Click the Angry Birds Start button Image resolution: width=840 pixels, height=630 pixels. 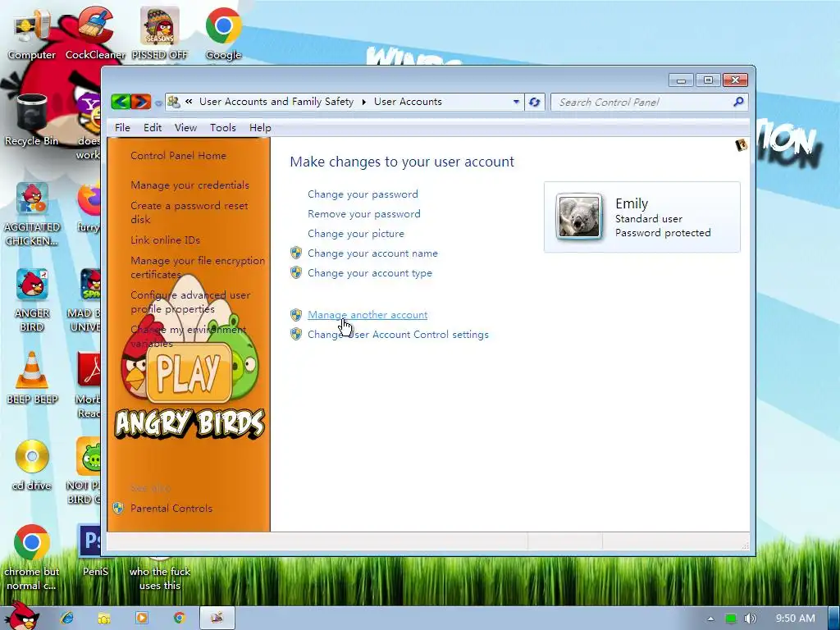pyautogui.click(x=21, y=617)
